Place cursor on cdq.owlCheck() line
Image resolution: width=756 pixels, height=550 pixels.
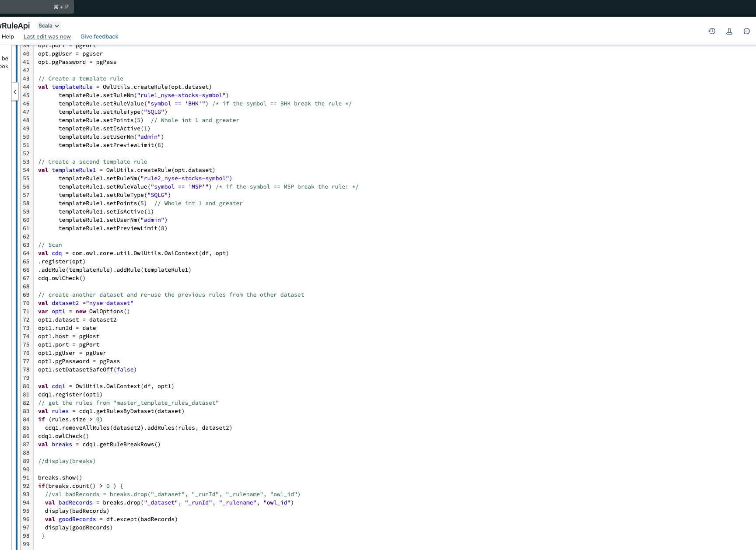pyautogui.click(x=61, y=278)
